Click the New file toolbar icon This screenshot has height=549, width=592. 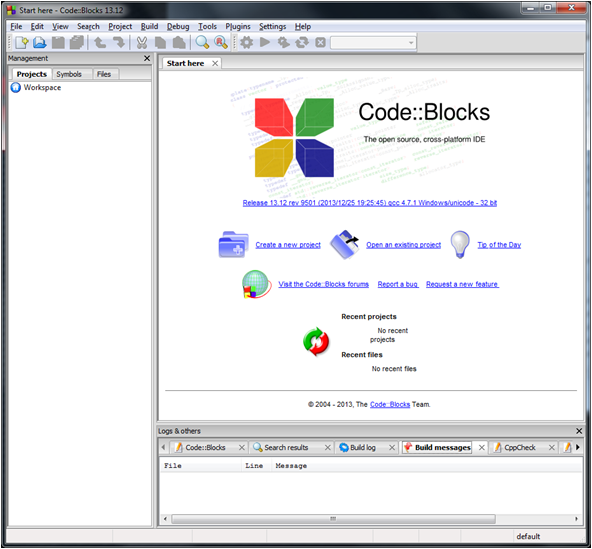click(x=22, y=42)
